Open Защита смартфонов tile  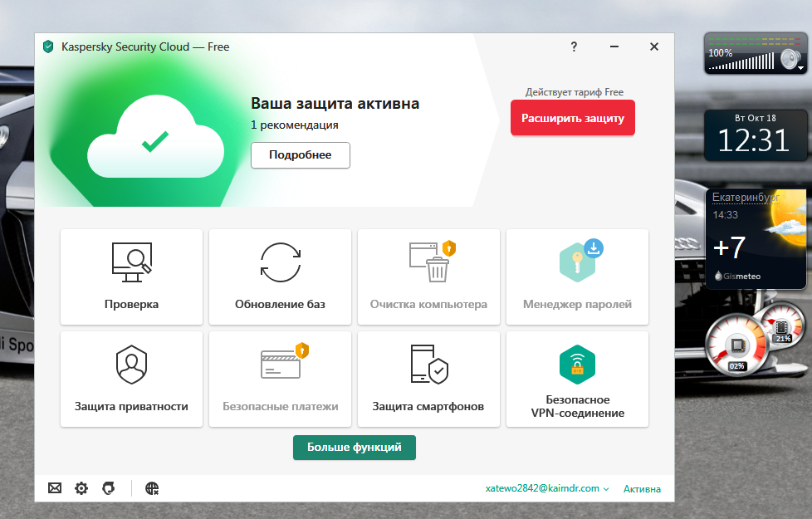coord(428,379)
